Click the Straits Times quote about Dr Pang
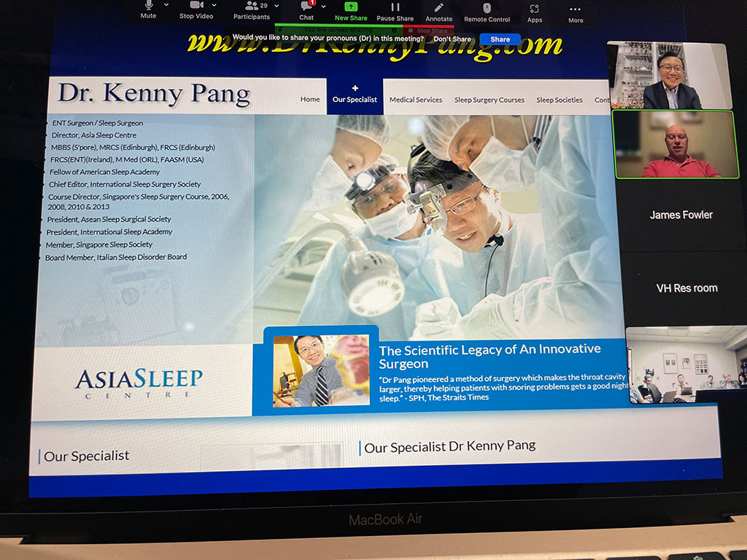This screenshot has width=747, height=560. click(503, 387)
